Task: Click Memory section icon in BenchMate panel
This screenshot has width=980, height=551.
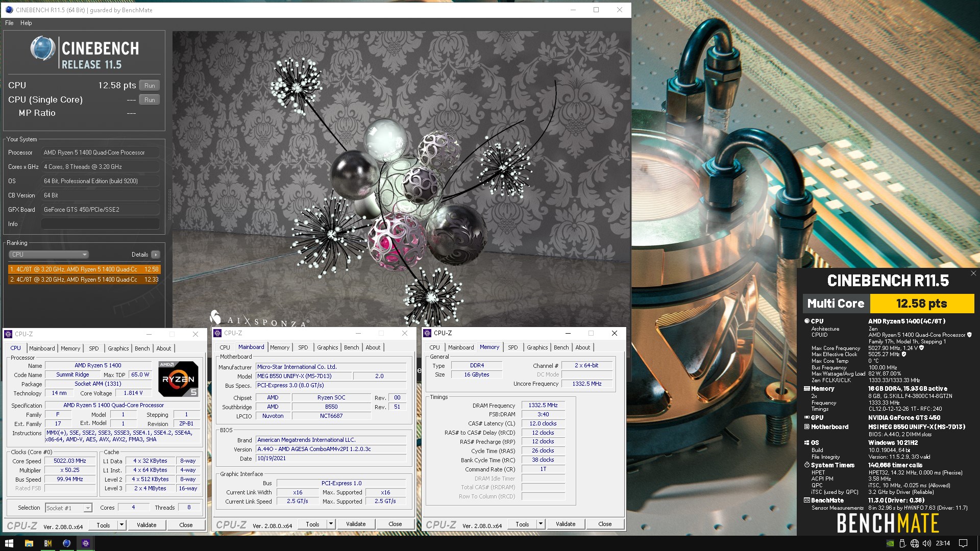Action: pyautogui.click(x=807, y=389)
